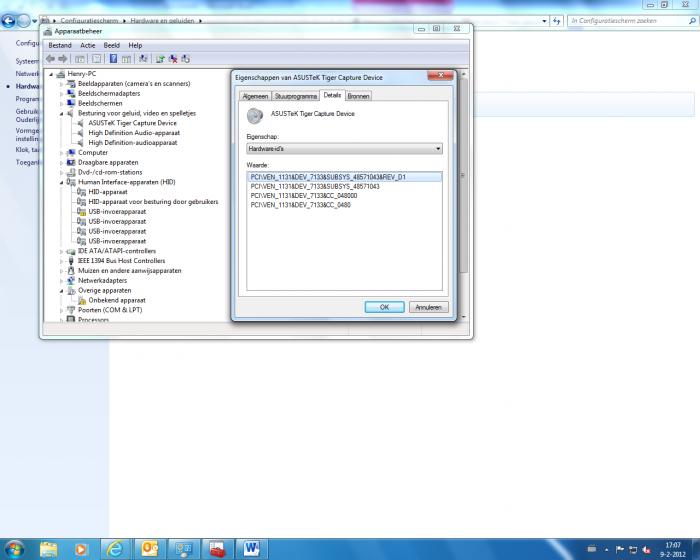700x560 pixels.
Task: Click the back arrow in Apparaatbeheer toolbar
Action: click(50, 59)
